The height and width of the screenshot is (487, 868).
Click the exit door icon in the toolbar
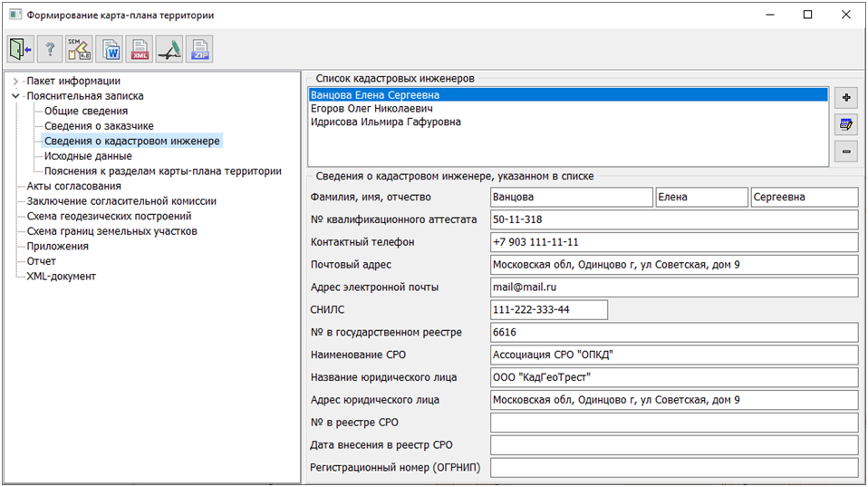pyautogui.click(x=20, y=49)
